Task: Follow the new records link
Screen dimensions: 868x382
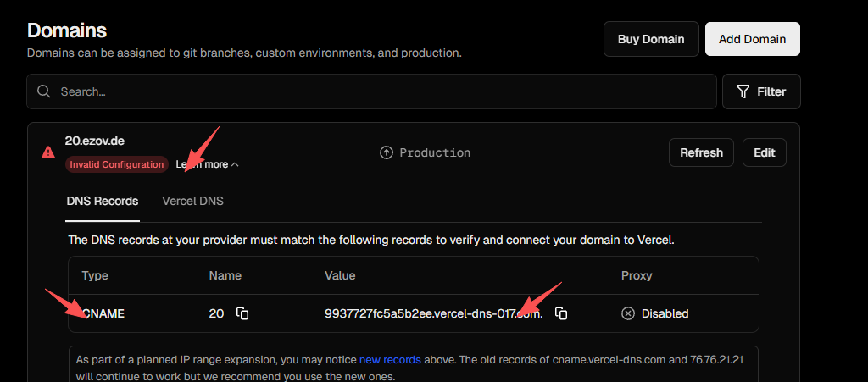Action: tap(390, 359)
